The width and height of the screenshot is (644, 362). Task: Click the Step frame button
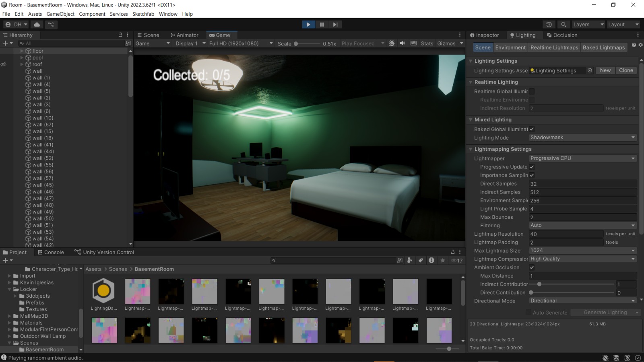click(336, 25)
